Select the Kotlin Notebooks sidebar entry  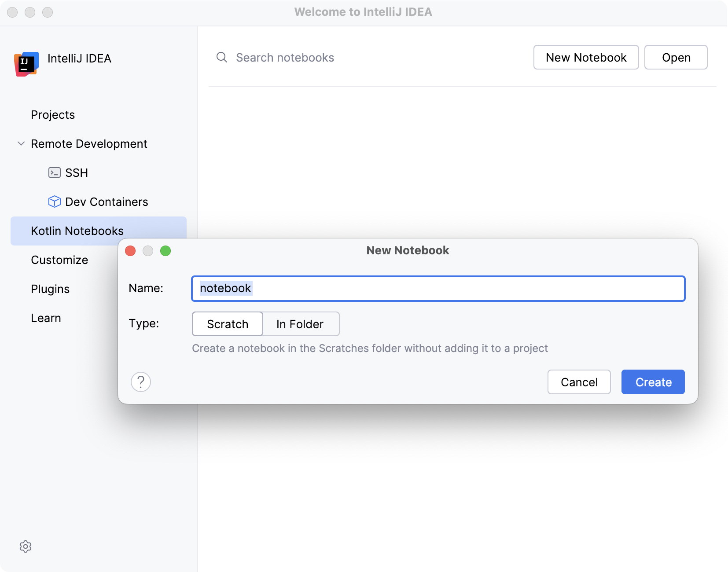tap(77, 231)
